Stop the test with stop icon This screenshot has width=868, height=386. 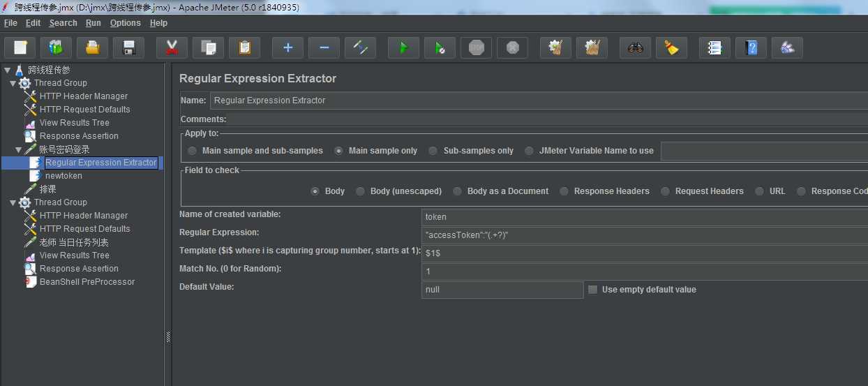[476, 47]
